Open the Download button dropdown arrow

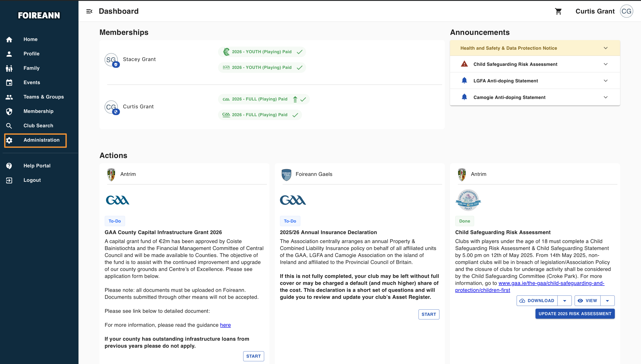565,301
